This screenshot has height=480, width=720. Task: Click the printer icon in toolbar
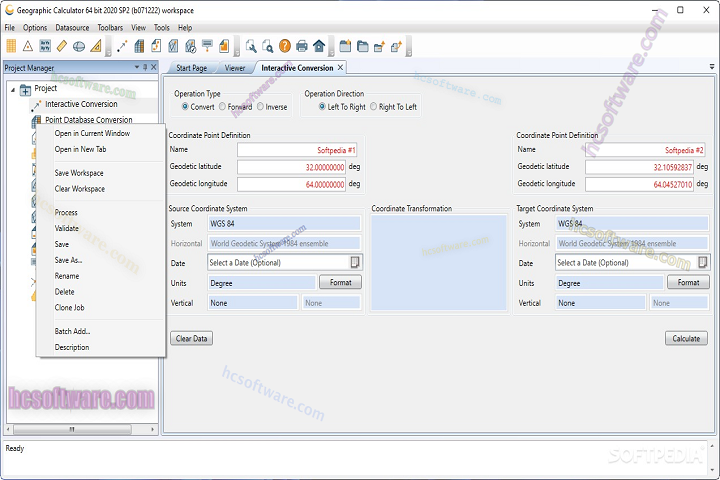pyautogui.click(x=302, y=46)
